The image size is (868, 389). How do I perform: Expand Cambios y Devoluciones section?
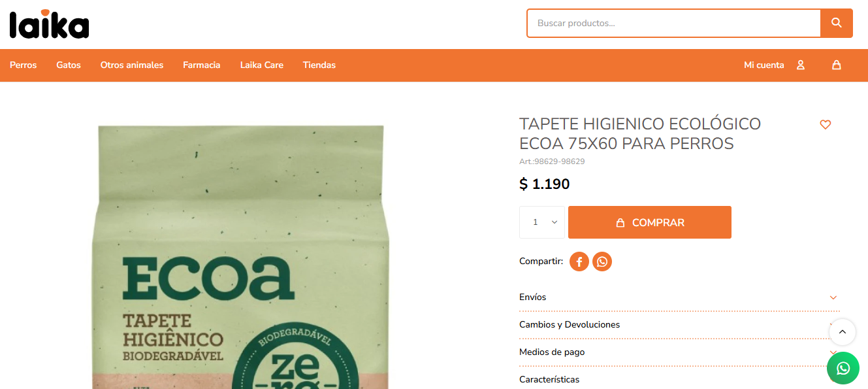679,324
